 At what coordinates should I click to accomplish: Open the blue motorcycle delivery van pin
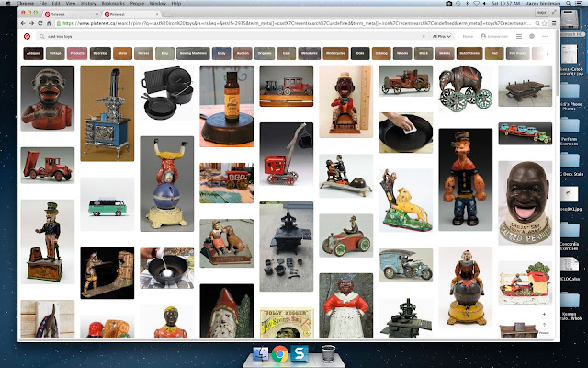(405, 265)
